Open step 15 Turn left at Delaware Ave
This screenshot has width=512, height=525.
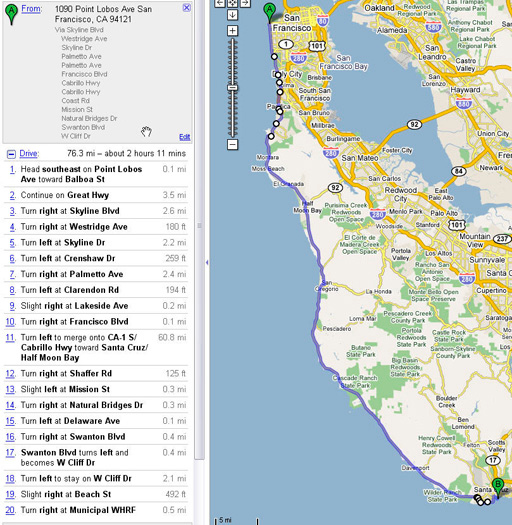pyautogui.click(x=96, y=421)
